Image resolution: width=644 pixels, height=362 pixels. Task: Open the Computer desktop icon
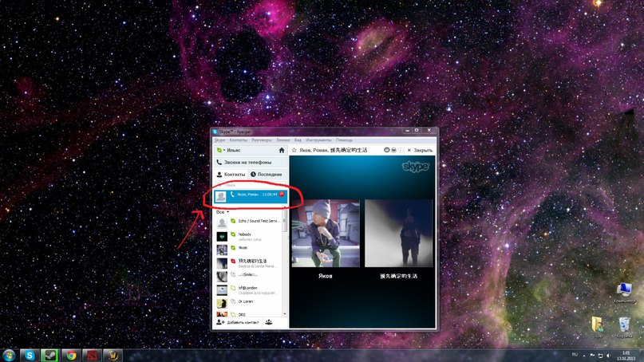624,293
